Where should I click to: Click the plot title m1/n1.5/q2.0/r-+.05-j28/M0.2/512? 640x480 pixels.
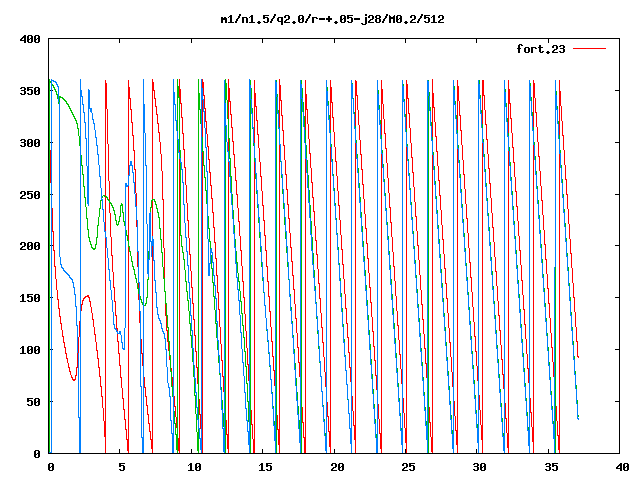(x=332, y=19)
